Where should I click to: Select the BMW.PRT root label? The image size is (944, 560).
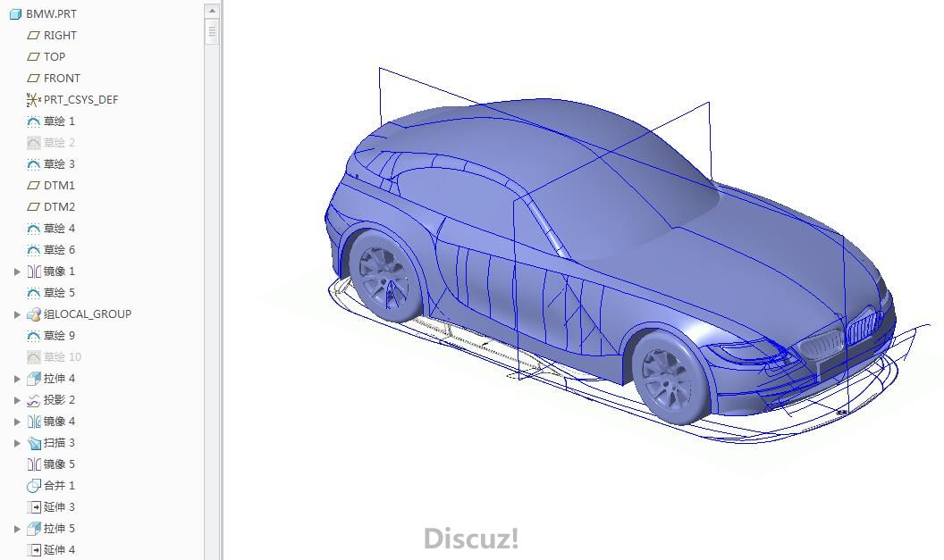pos(51,13)
